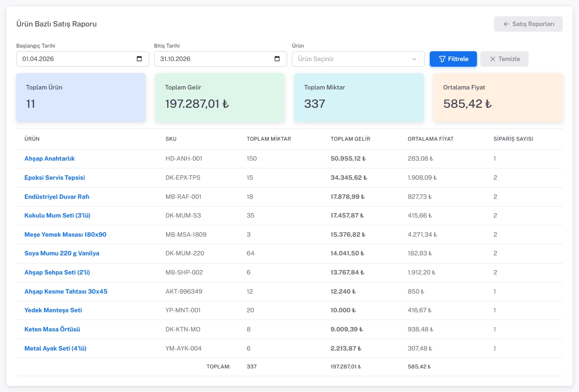579x392 pixels.
Task: Select the Toplam Ürün summary card
Action: pyautogui.click(x=81, y=98)
